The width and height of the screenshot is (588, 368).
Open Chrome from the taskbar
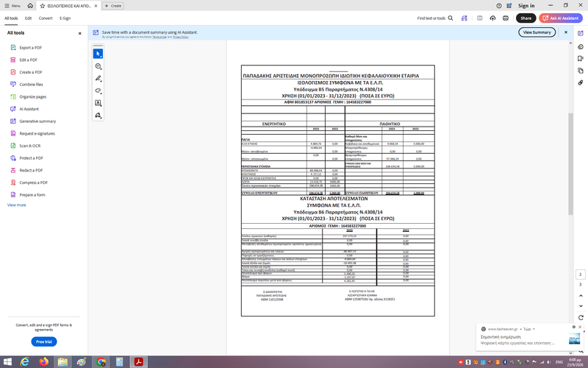(x=101, y=362)
